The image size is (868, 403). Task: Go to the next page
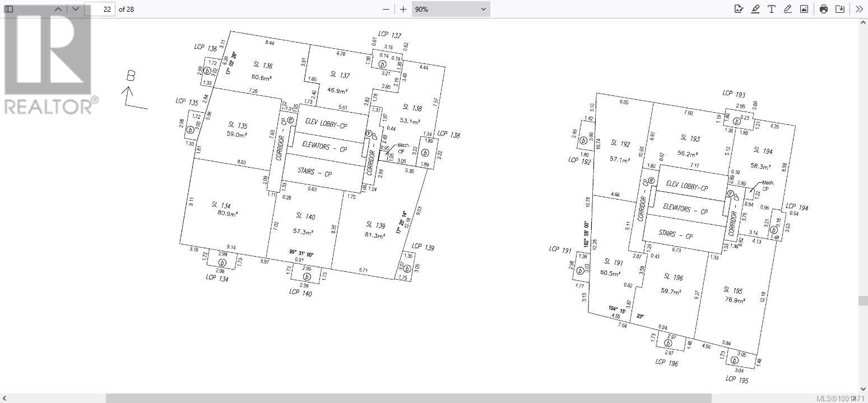pyautogui.click(x=76, y=9)
